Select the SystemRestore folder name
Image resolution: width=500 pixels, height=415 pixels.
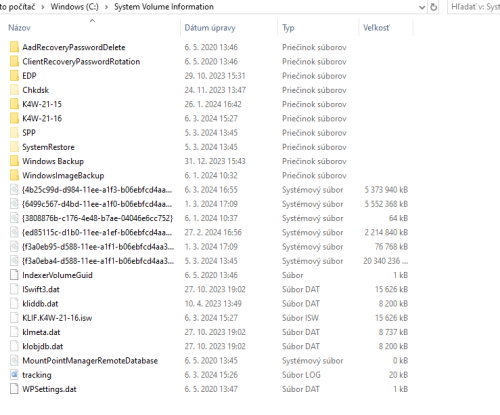(48, 147)
